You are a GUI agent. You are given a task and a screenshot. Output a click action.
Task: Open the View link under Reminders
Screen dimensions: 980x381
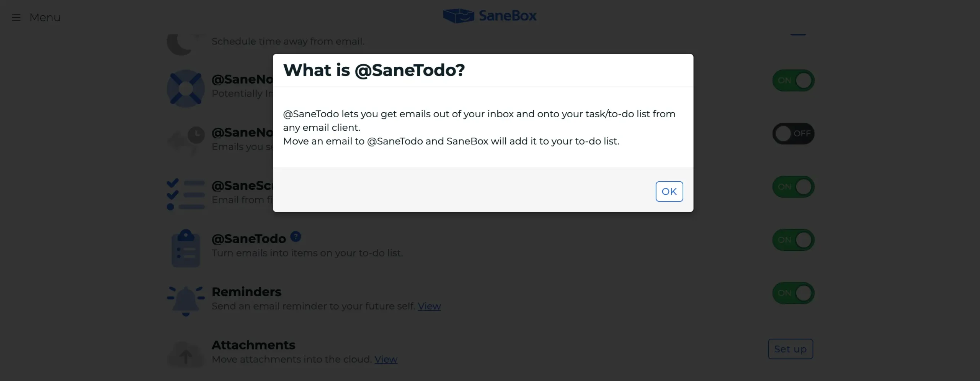[x=429, y=306]
